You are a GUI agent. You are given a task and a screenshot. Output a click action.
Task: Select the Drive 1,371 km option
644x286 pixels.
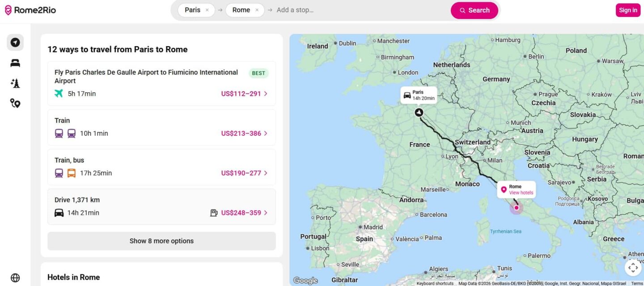pyautogui.click(x=161, y=207)
